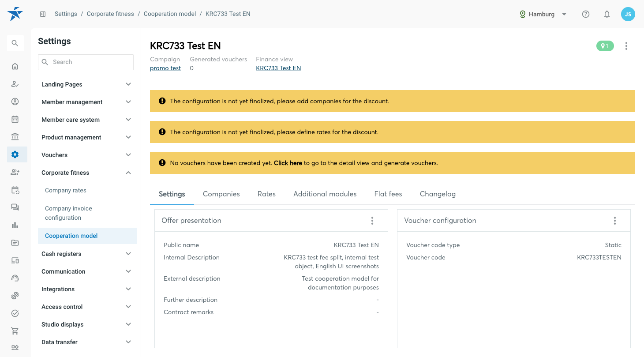Click the 'Click here' voucher link

coord(288,163)
